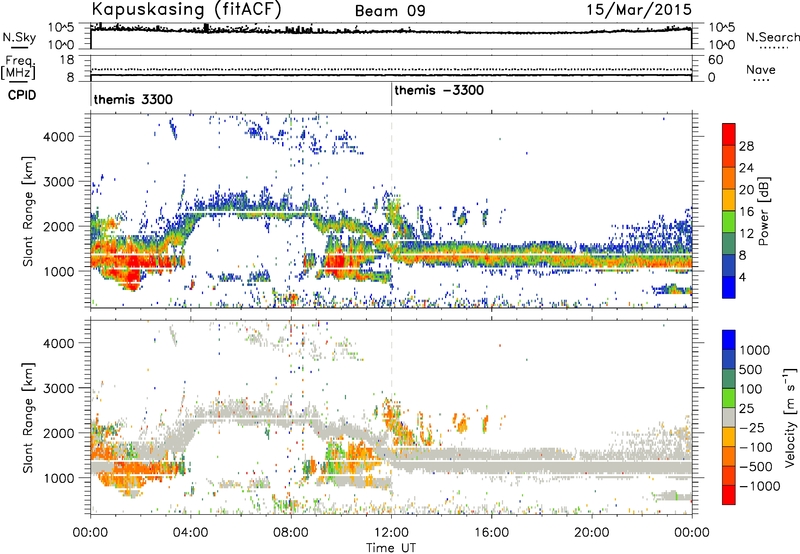800x554 pixels.
Task: Click the blue segment of the Power color bar
Action: click(x=729, y=287)
